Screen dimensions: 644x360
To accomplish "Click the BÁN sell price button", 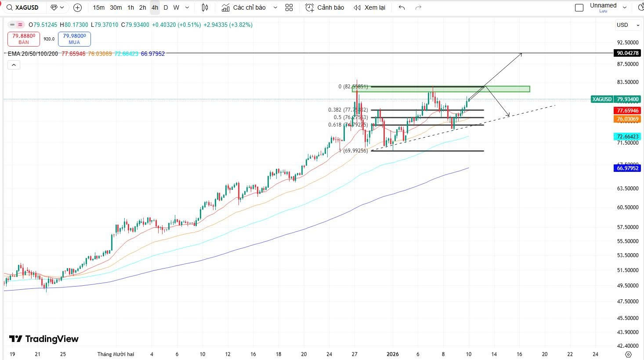I will tap(24, 39).
